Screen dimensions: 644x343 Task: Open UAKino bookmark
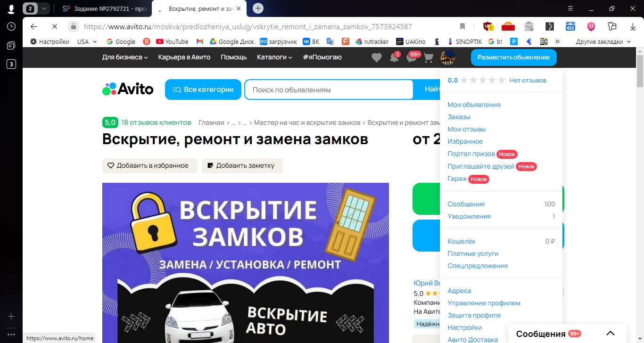pyautogui.click(x=411, y=41)
